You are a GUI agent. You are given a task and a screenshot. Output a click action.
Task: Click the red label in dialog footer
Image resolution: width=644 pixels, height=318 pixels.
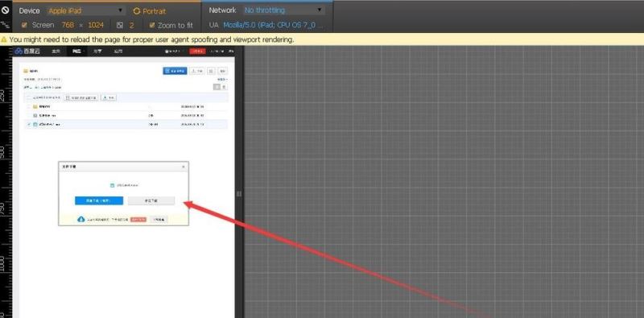(x=138, y=220)
